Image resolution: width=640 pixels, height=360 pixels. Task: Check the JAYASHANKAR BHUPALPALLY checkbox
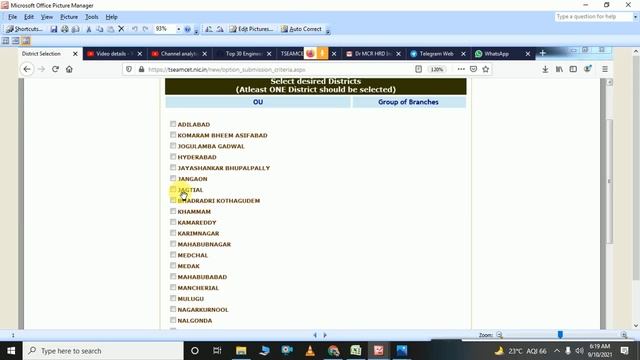173,167
